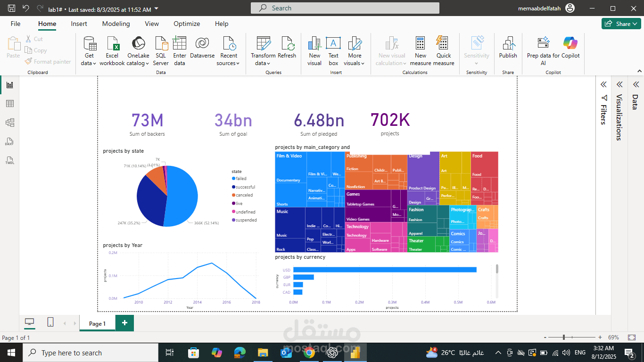The width and height of the screenshot is (644, 362).
Task: Click the zoom out minus button
Action: pos(545,337)
